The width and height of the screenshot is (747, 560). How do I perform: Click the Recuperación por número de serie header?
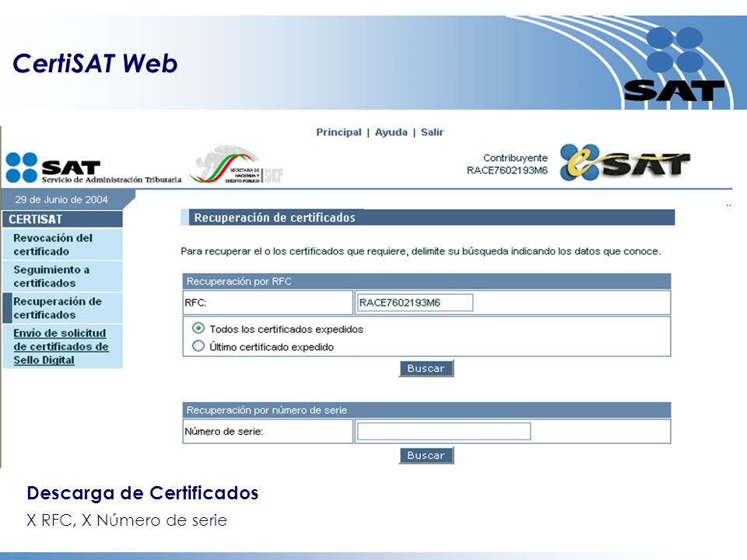pyautogui.click(x=426, y=410)
